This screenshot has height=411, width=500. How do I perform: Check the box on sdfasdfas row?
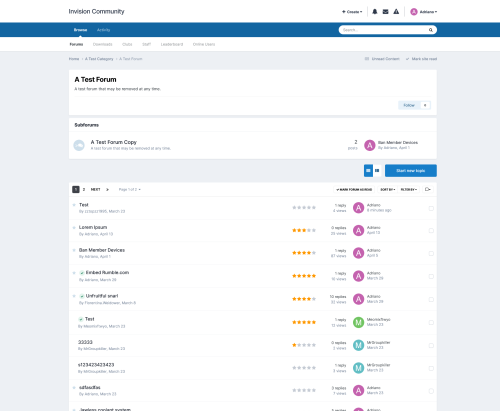(x=431, y=391)
